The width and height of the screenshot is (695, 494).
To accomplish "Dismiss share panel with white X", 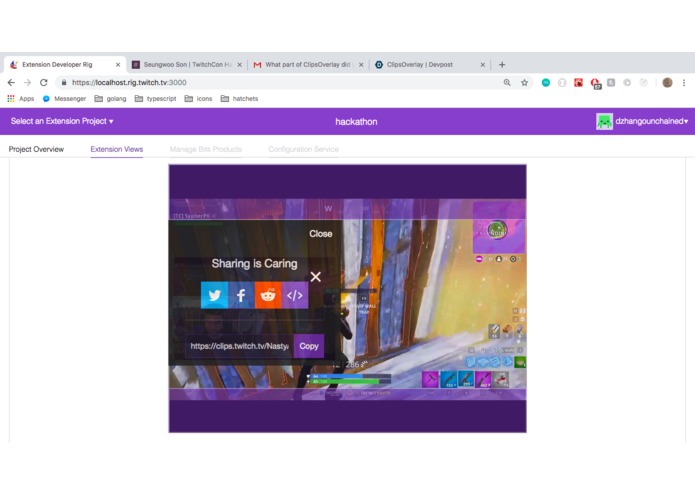I will click(316, 277).
